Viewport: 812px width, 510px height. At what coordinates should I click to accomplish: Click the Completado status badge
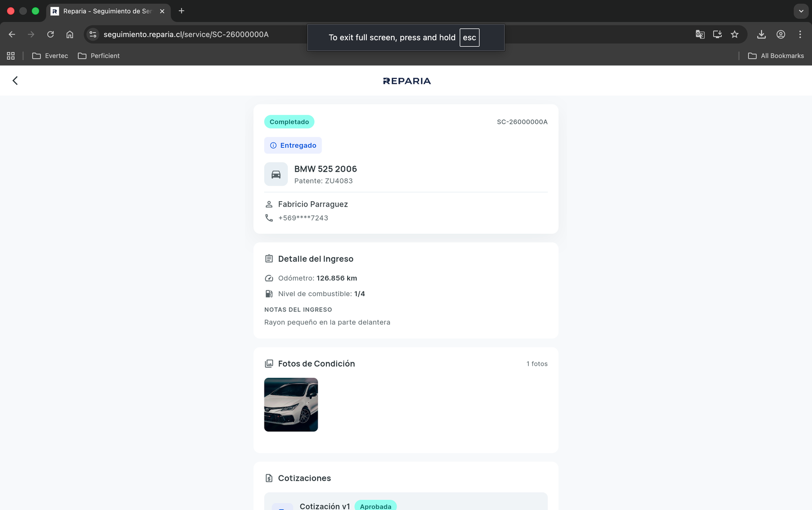pos(289,121)
